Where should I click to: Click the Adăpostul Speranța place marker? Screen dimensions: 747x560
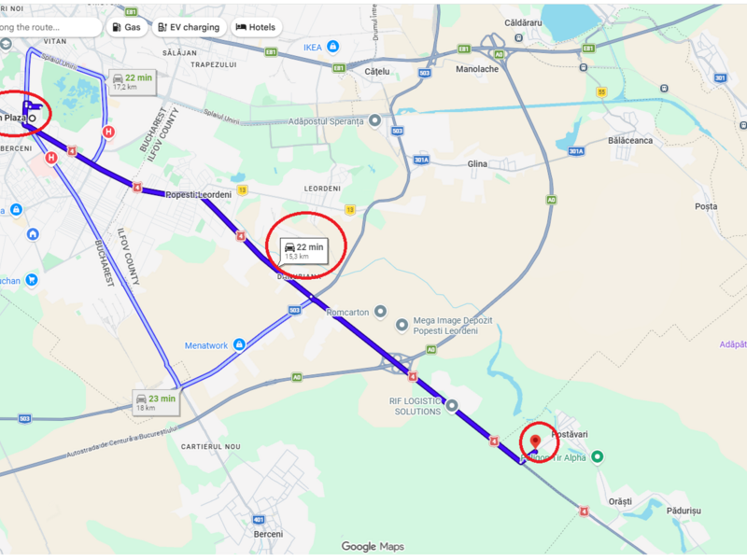(375, 120)
